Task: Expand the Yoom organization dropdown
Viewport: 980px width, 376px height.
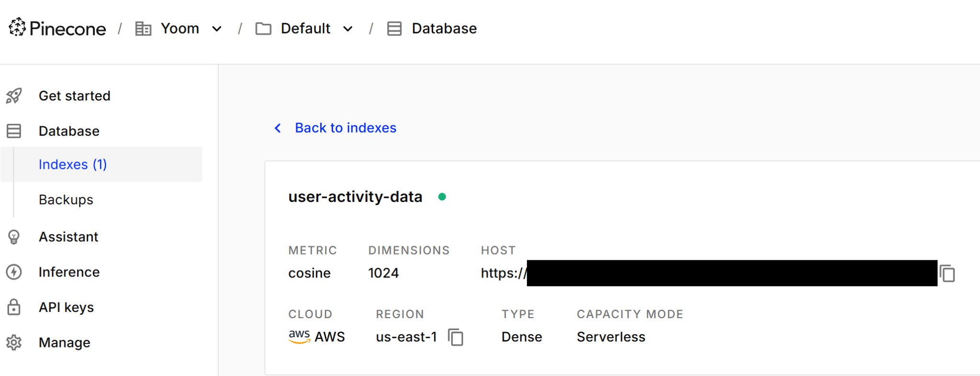Action: click(x=217, y=29)
